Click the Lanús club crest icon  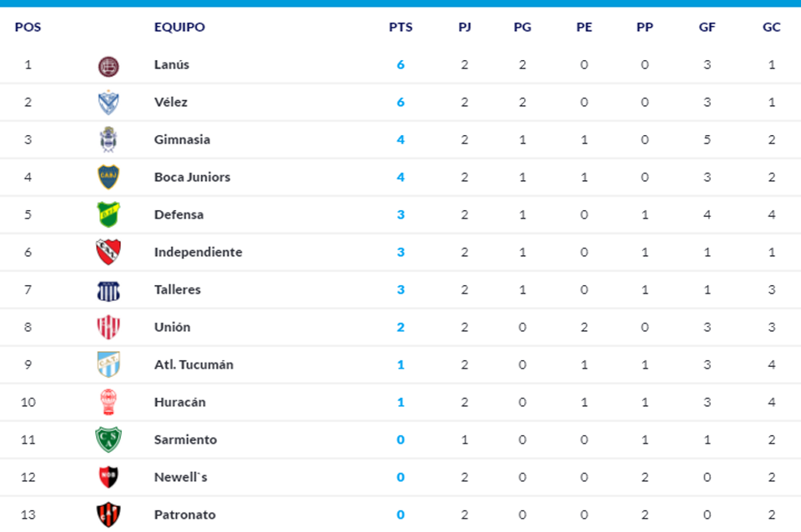[108, 66]
